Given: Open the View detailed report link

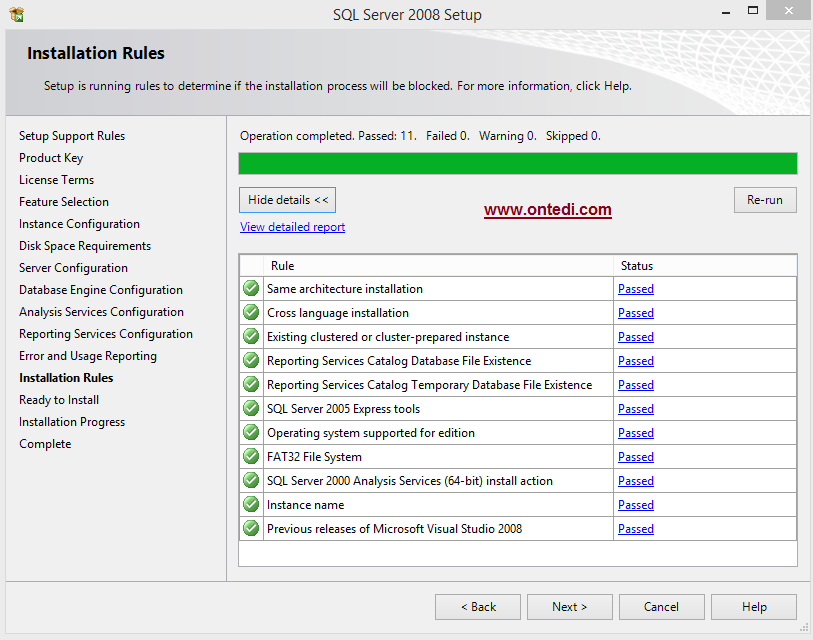Looking at the screenshot, I should (x=292, y=227).
